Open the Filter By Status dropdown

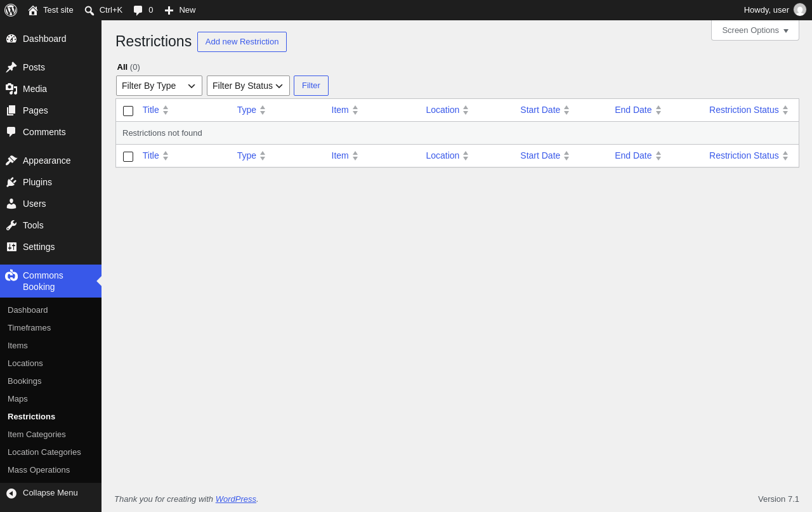[248, 86]
